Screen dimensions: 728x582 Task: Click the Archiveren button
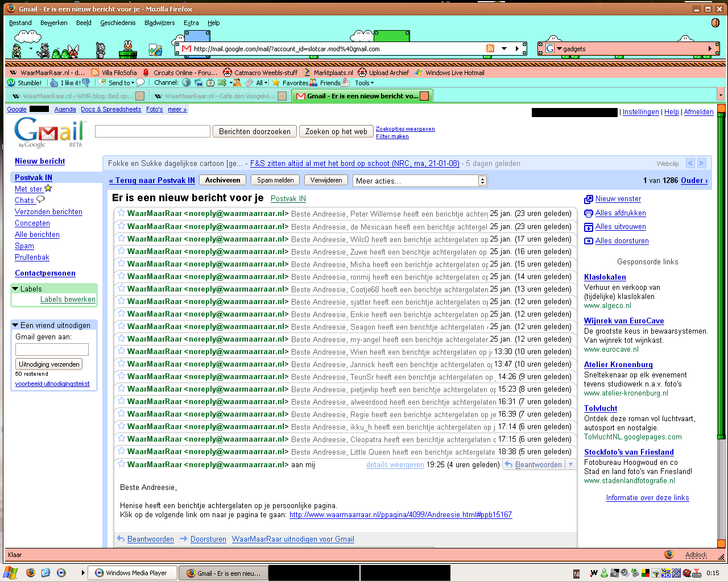coord(222,180)
